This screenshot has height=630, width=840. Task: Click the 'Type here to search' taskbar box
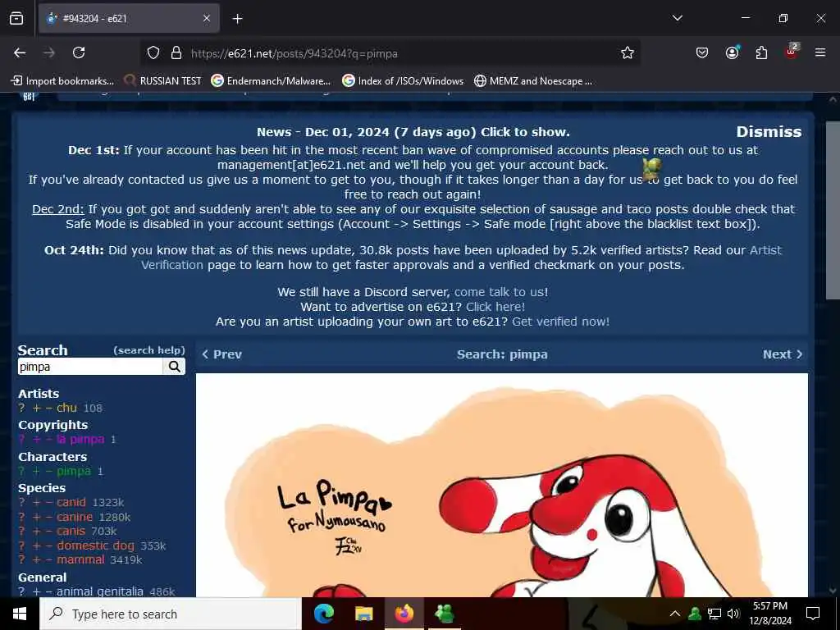171,614
